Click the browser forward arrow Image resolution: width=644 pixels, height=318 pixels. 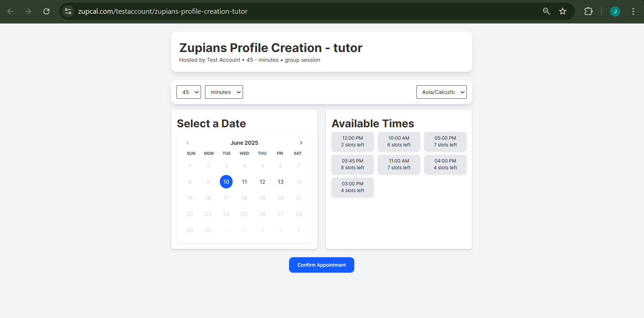[28, 11]
